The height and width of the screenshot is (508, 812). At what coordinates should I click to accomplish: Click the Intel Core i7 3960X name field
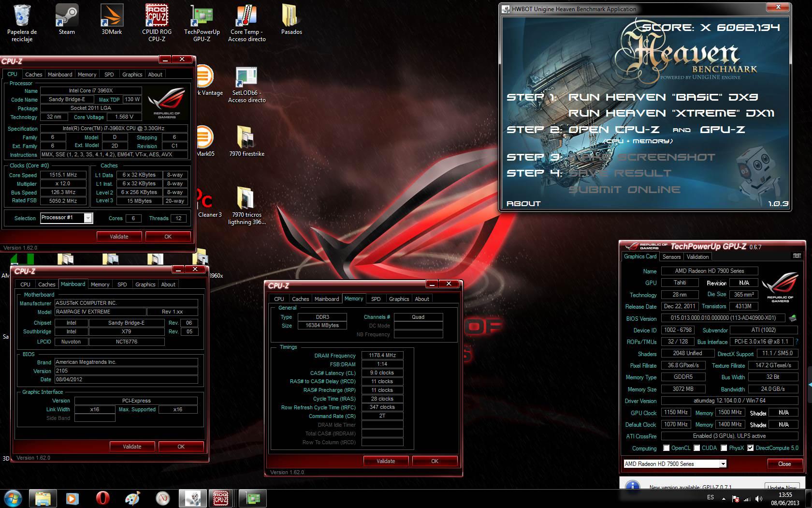coord(91,90)
